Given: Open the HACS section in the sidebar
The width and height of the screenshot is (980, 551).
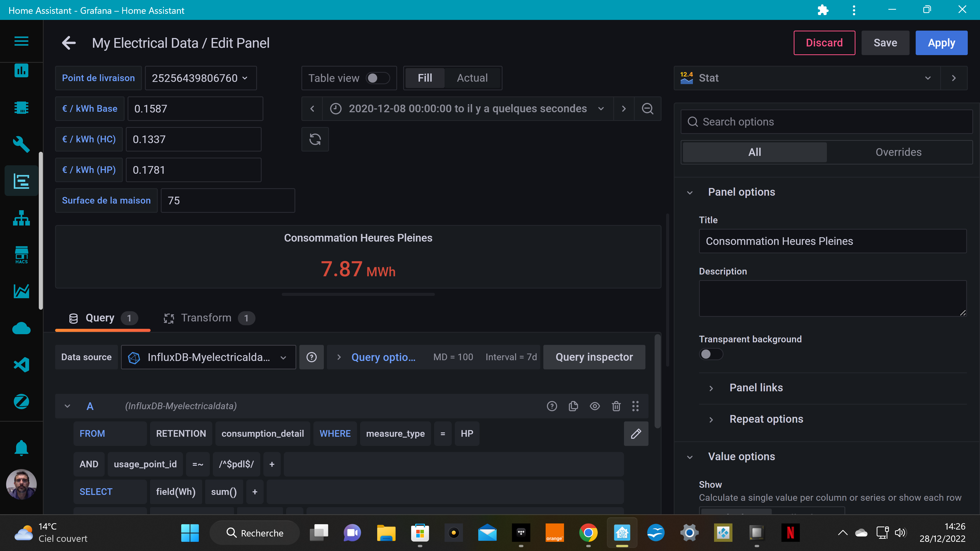Looking at the screenshot, I should coord(21,254).
